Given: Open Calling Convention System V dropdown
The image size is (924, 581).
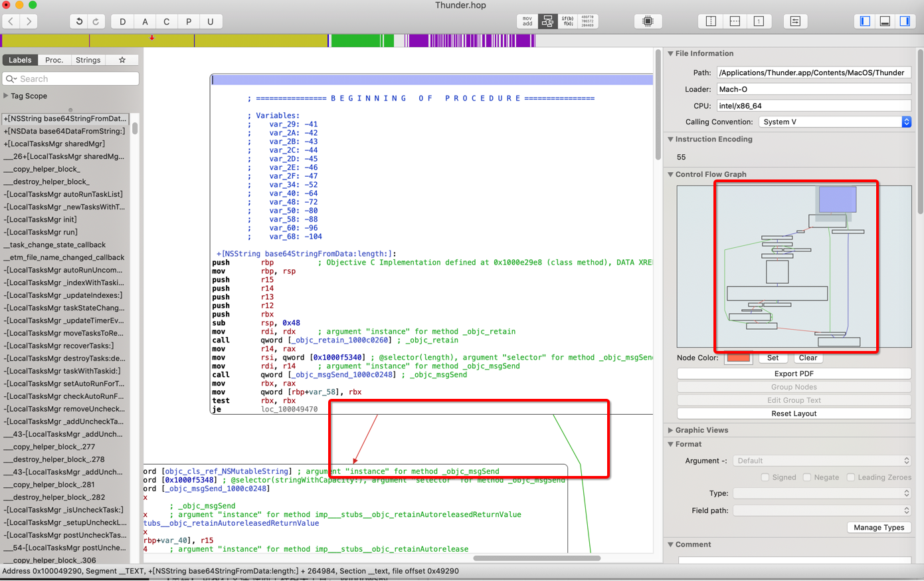Looking at the screenshot, I should coord(835,122).
